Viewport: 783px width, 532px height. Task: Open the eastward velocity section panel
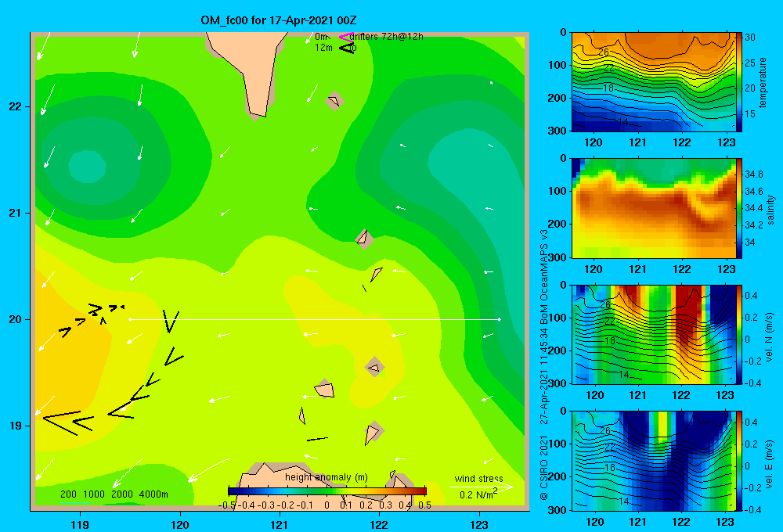(654, 461)
